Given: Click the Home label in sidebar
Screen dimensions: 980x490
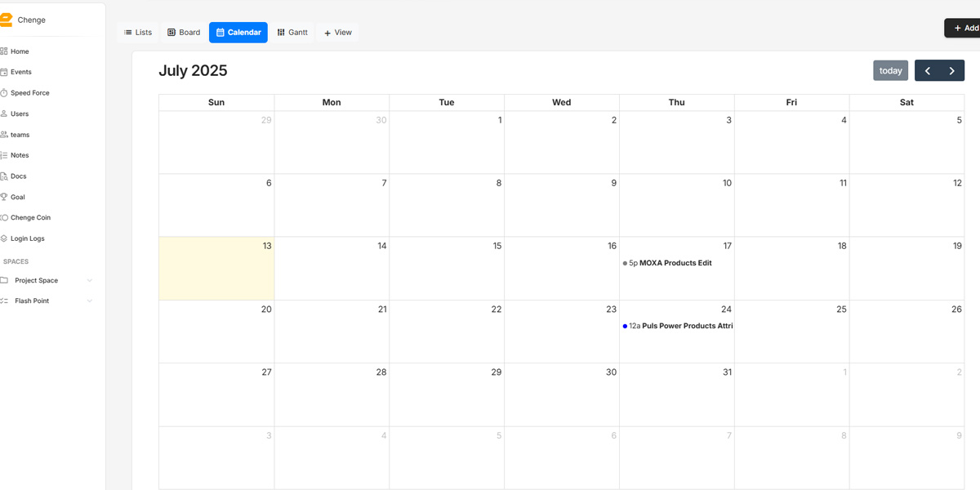Looking at the screenshot, I should [x=20, y=51].
